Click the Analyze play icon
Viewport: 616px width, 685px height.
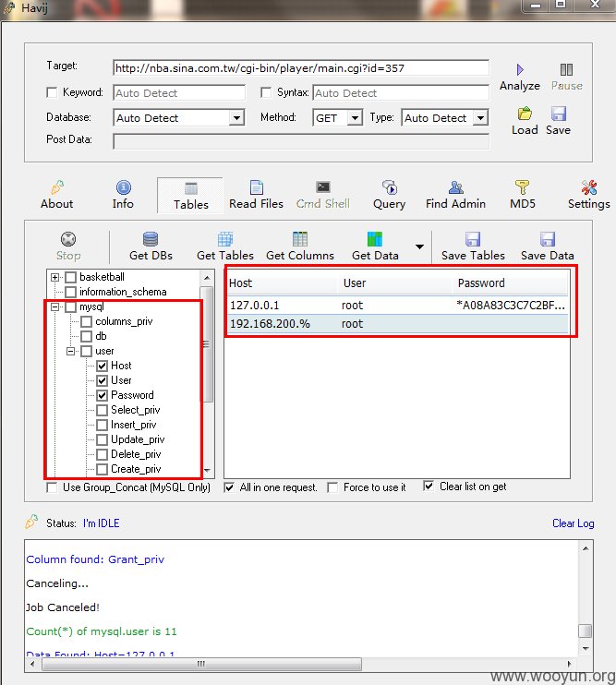[x=520, y=70]
